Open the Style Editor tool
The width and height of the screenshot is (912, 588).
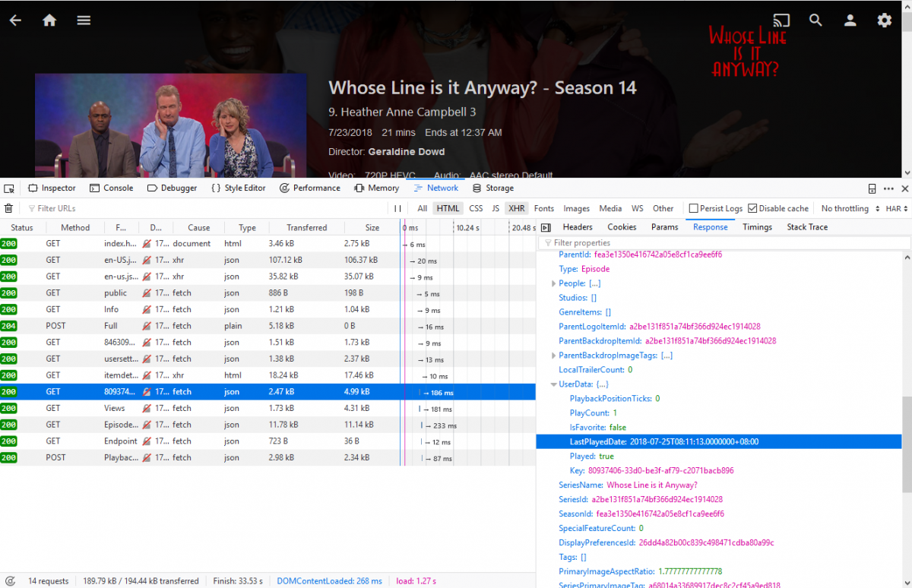239,188
